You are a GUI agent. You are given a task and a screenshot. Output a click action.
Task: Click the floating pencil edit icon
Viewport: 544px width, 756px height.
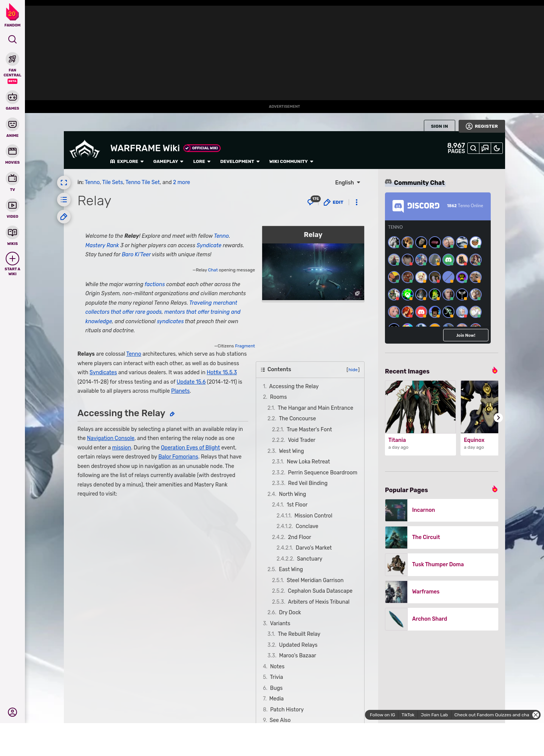64,217
